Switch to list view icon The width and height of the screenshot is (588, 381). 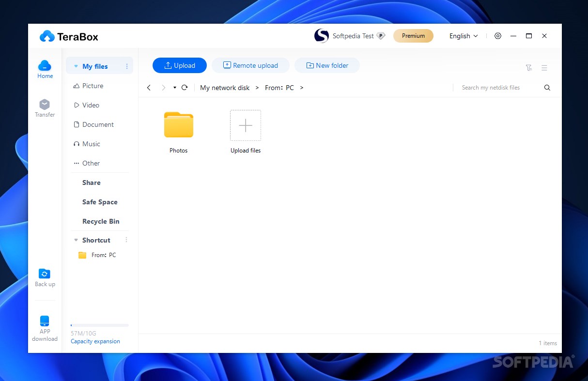(x=544, y=68)
